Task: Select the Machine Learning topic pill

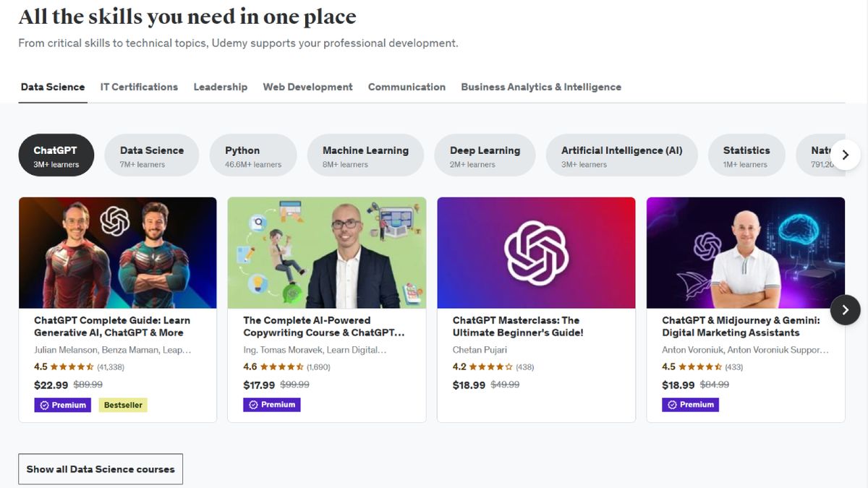Action: click(365, 155)
